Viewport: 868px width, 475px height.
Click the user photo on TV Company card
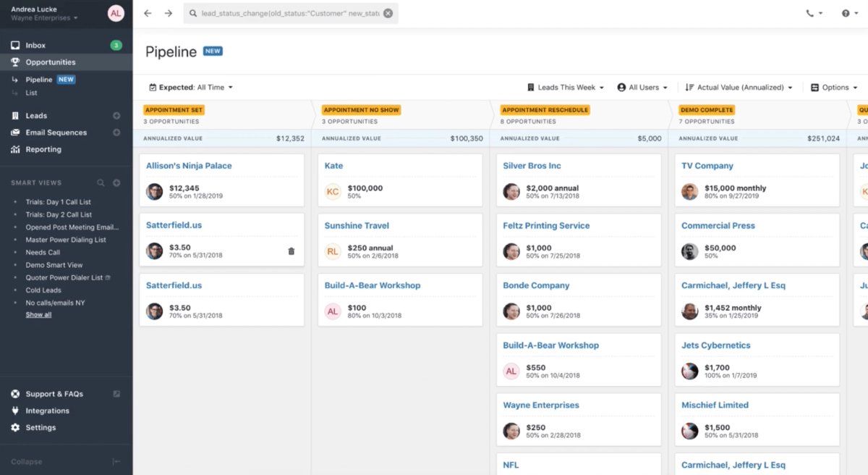(690, 192)
